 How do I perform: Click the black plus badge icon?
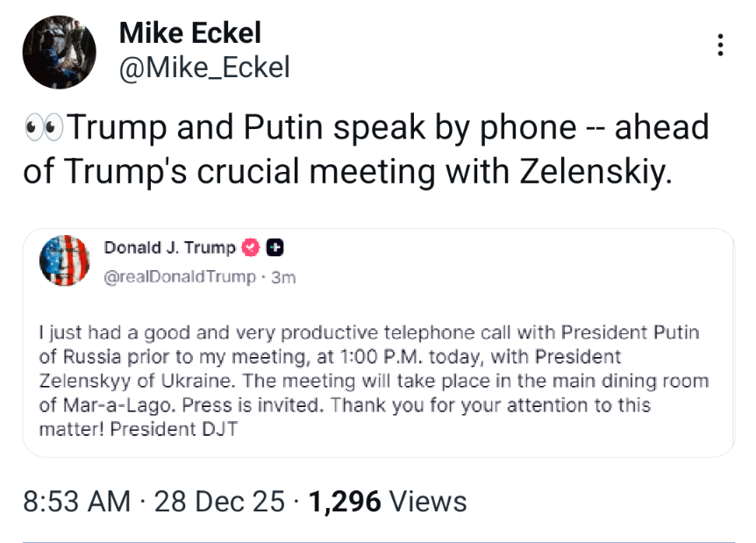(273, 248)
